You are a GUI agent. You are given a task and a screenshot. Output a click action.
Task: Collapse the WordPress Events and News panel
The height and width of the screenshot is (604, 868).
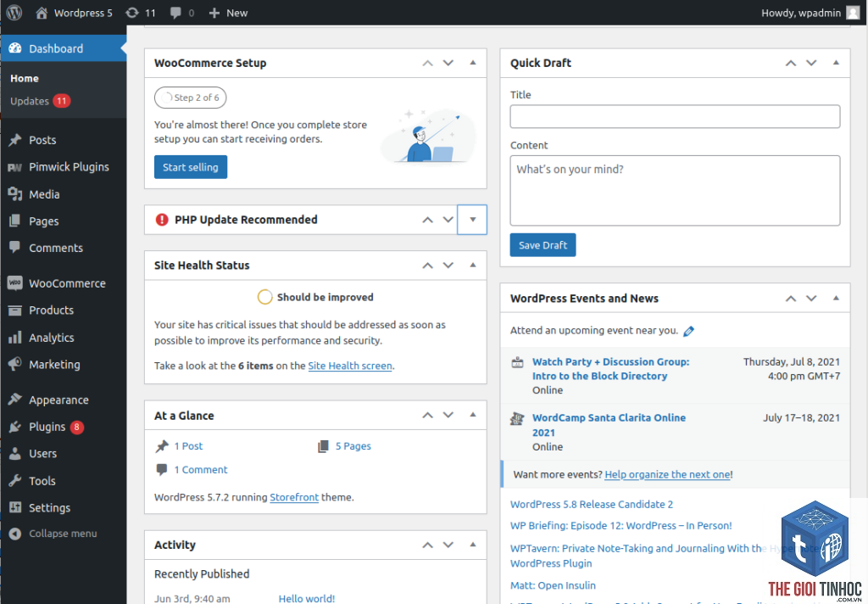tap(836, 298)
